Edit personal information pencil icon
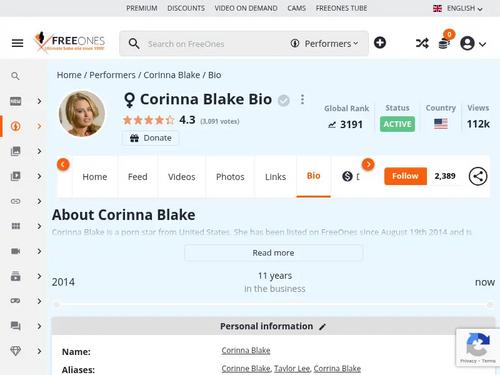 click(322, 327)
